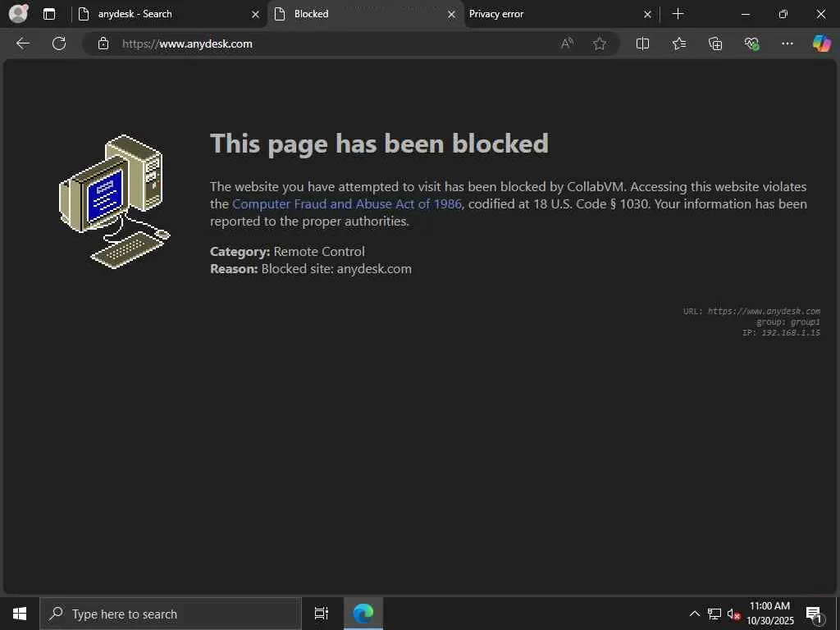Viewport: 840px width, 630px height.
Task: Close the anydesk - Search tab
Action: 256,15
